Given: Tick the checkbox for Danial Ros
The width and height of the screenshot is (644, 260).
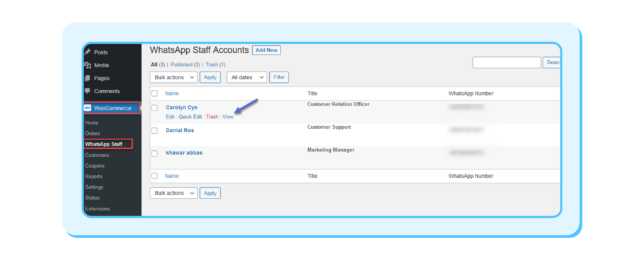Looking at the screenshot, I should (155, 131).
